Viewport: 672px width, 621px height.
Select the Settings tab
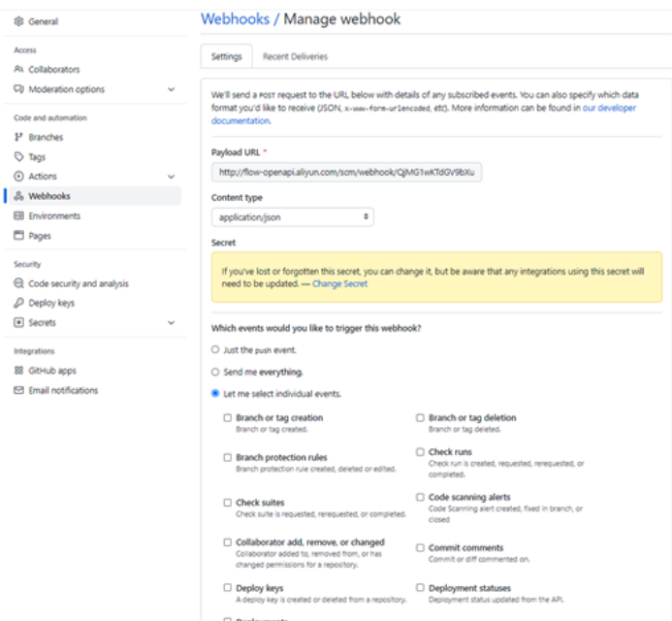pos(226,56)
